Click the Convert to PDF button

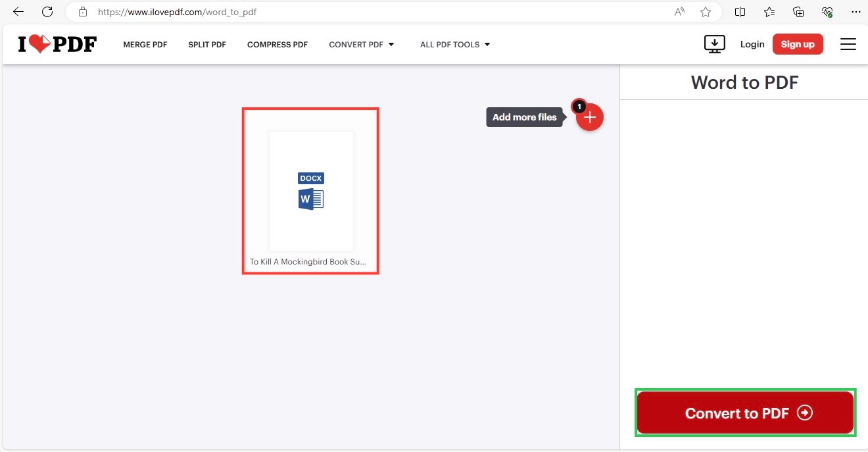[746, 413]
